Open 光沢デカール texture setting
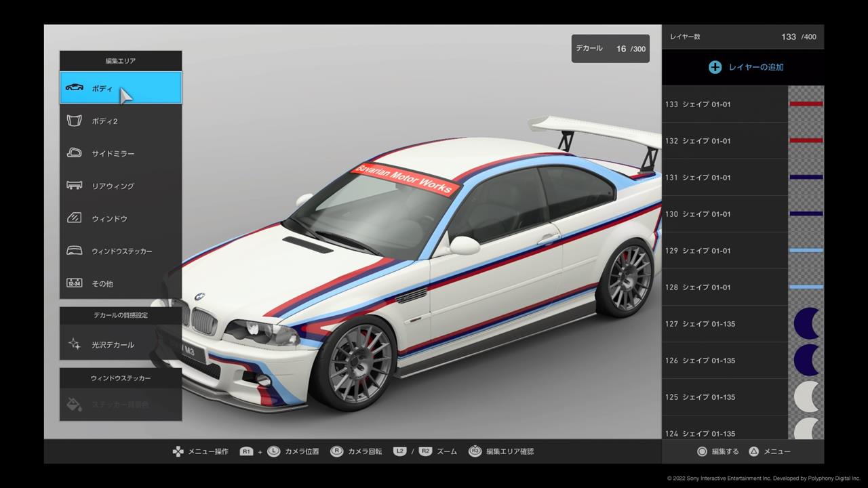The height and width of the screenshot is (488, 868). [x=121, y=344]
